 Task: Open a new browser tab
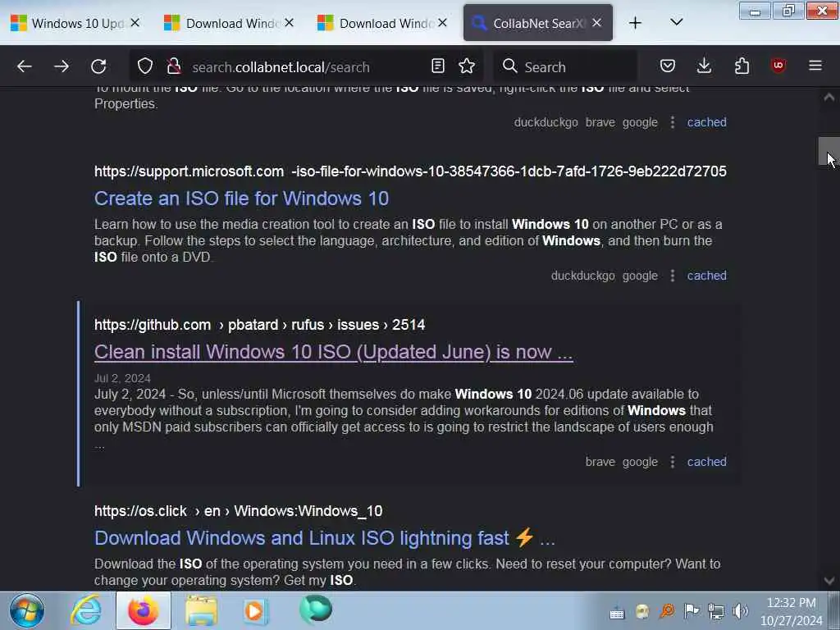point(636,23)
